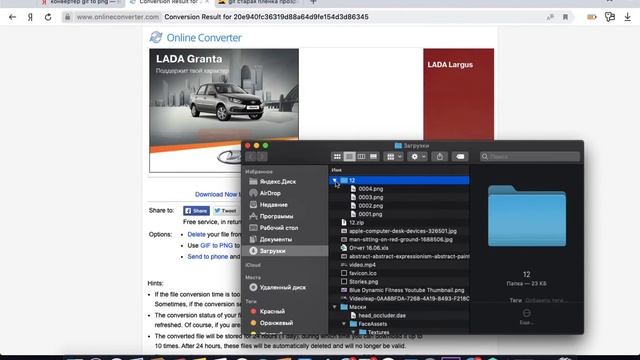
Task: Collapse the FaceAssets folder triangle
Action: (344, 324)
